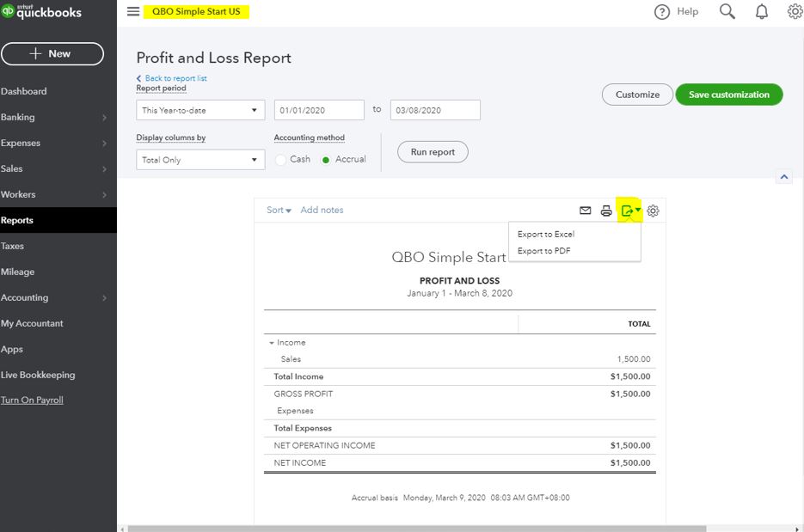The width and height of the screenshot is (804, 532).
Task: Open the top-right settings gear
Action: (795, 11)
